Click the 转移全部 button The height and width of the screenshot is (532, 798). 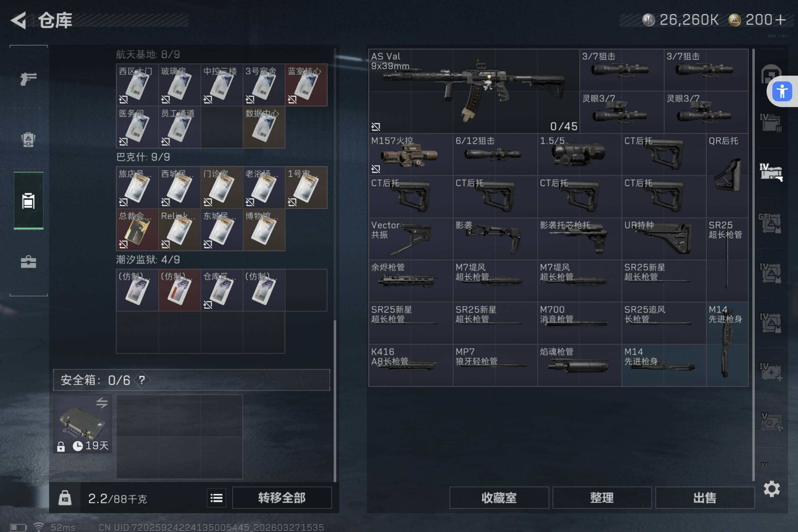(x=282, y=498)
